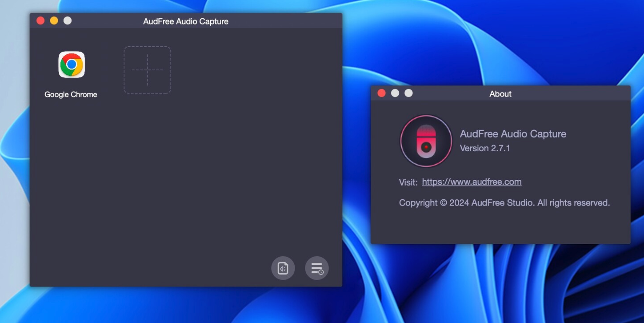Close the About window
The width and height of the screenshot is (644, 323).
pos(381,93)
